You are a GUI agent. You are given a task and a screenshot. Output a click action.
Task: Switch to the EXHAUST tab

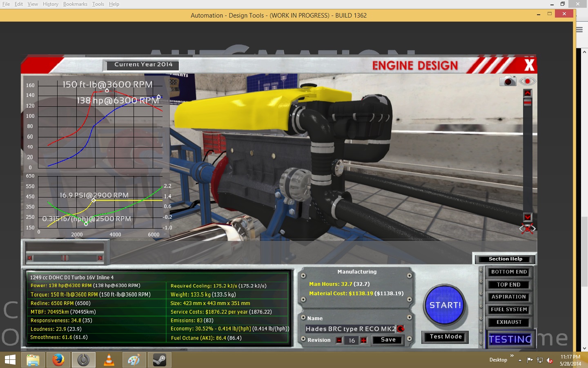coord(509,322)
